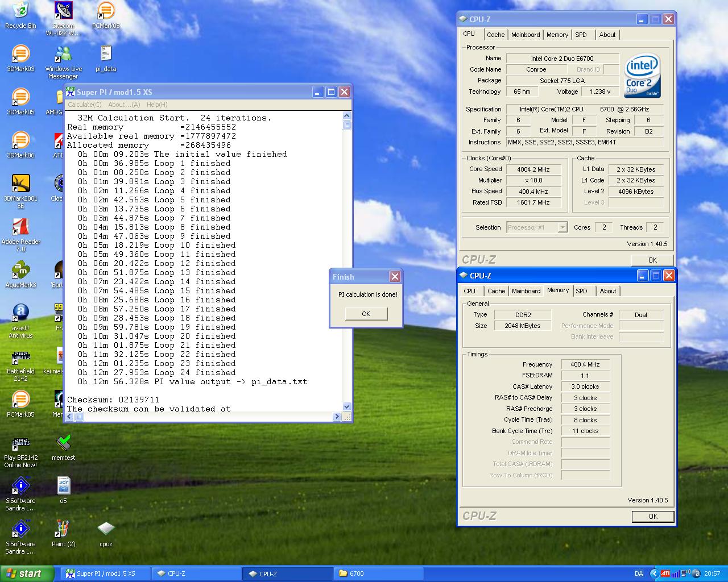Click OK in the top CPU-Z window
The image size is (728, 582).
(x=652, y=260)
